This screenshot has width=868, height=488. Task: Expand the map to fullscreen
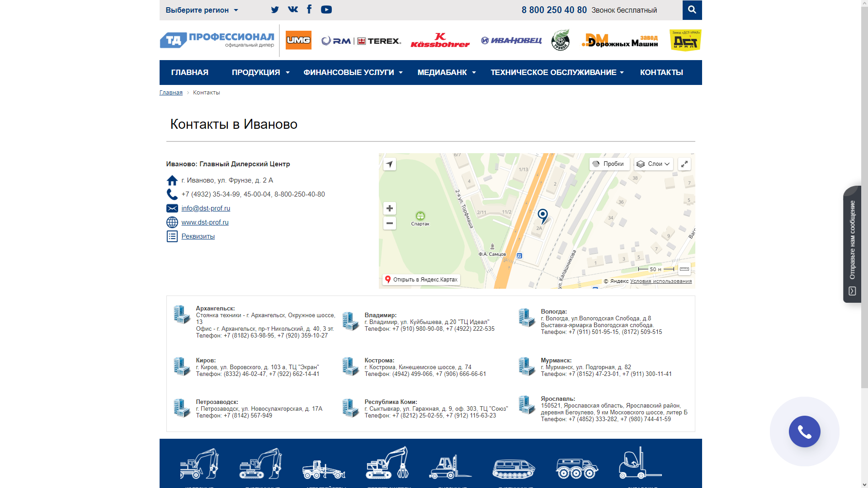684,164
